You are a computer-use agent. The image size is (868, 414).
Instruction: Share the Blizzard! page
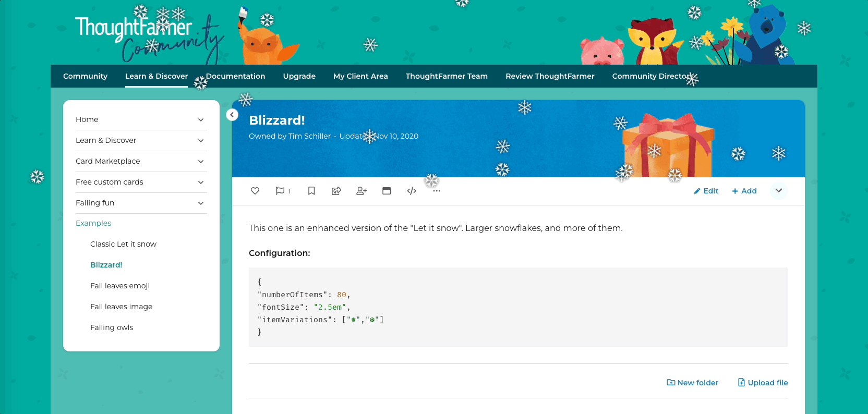(336, 191)
